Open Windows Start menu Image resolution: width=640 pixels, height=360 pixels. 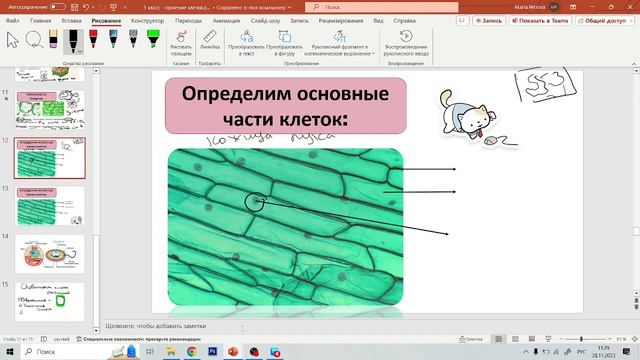point(9,351)
